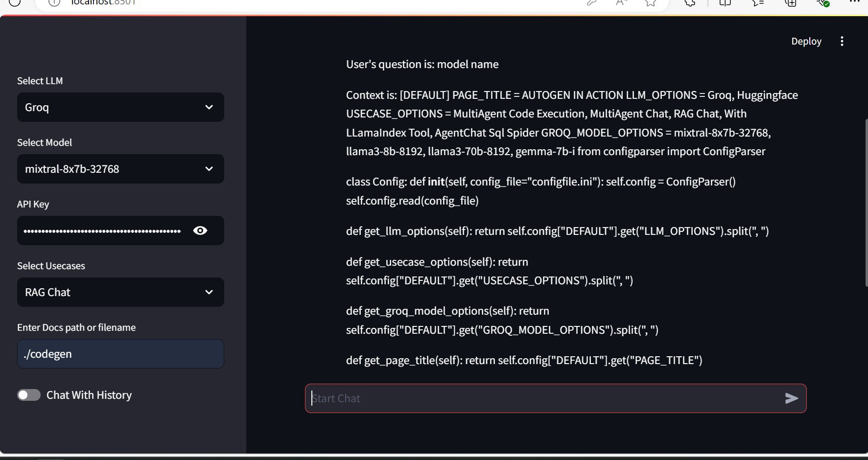Click the Deploy button
This screenshot has width=868, height=460.
[806, 41]
